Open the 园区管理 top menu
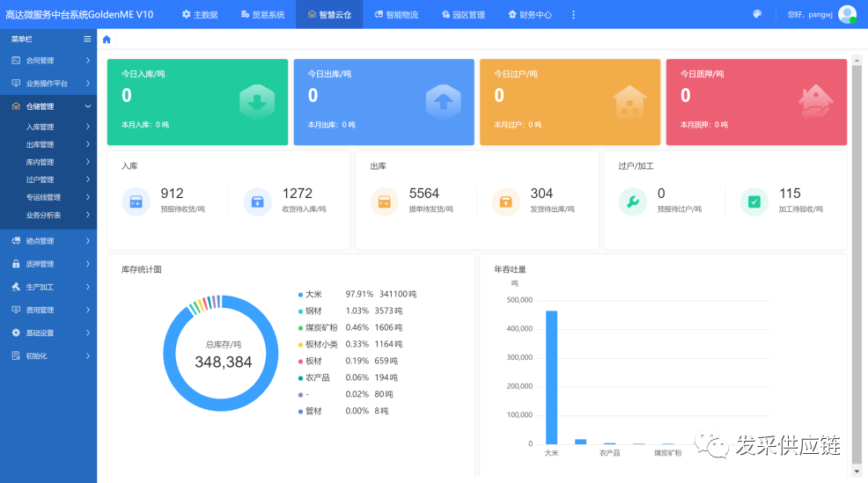The height and width of the screenshot is (483, 868). point(463,14)
